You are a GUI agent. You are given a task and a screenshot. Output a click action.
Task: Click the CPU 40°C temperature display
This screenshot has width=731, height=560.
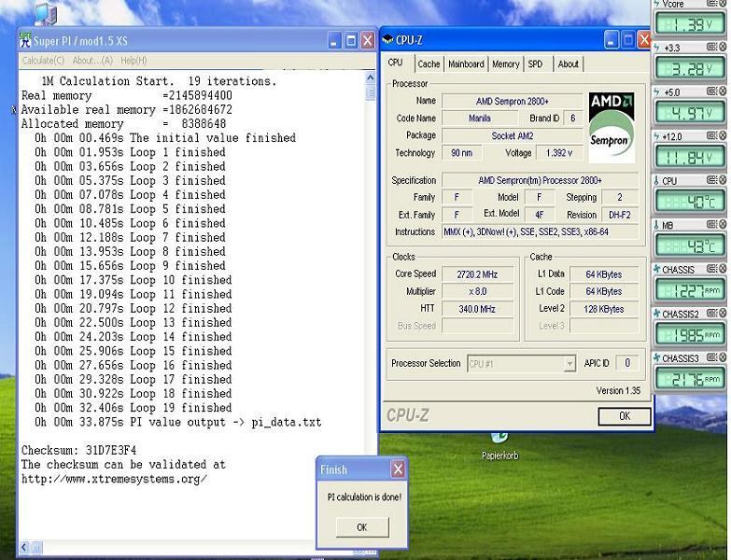(690, 202)
